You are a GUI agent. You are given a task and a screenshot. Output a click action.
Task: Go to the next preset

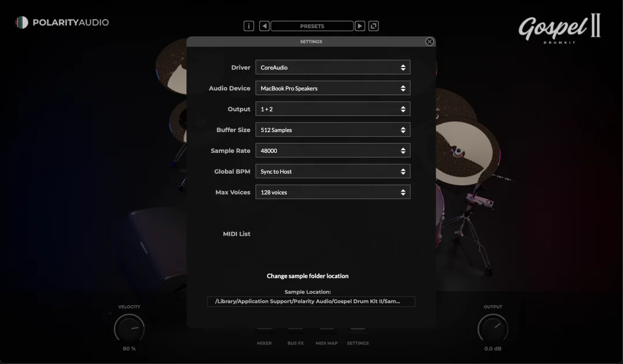[360, 26]
